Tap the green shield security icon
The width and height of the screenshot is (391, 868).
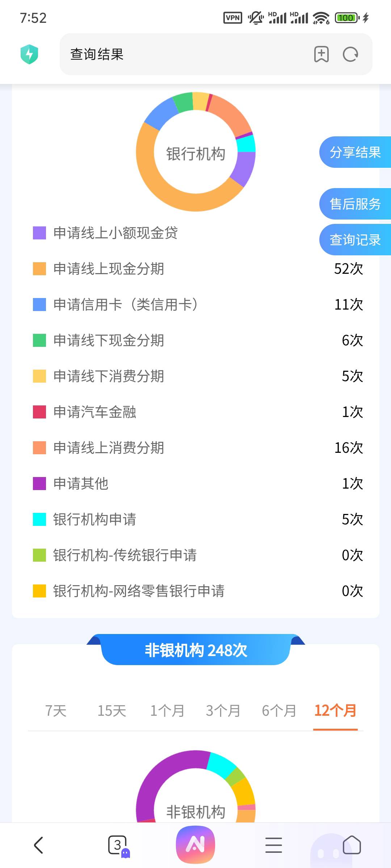29,54
